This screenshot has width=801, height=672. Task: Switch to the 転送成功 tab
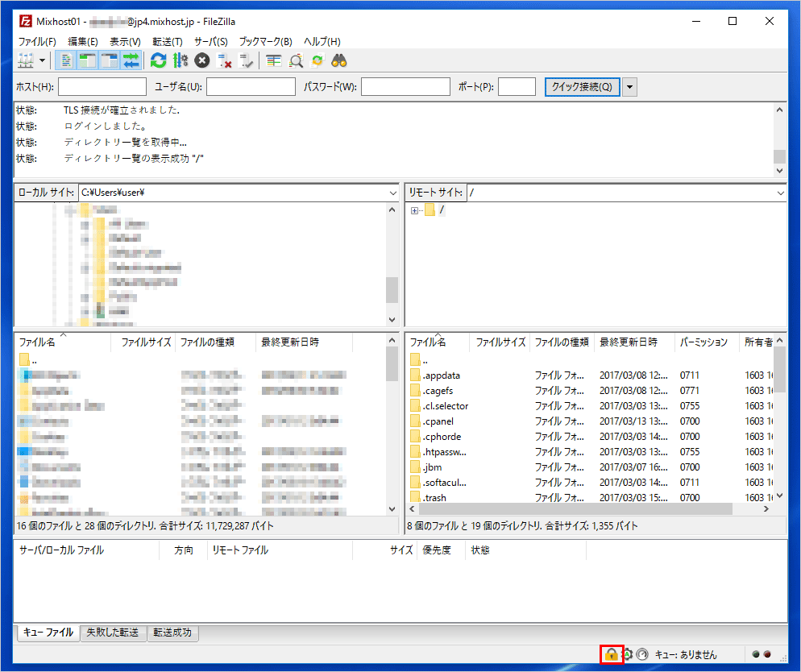click(172, 633)
